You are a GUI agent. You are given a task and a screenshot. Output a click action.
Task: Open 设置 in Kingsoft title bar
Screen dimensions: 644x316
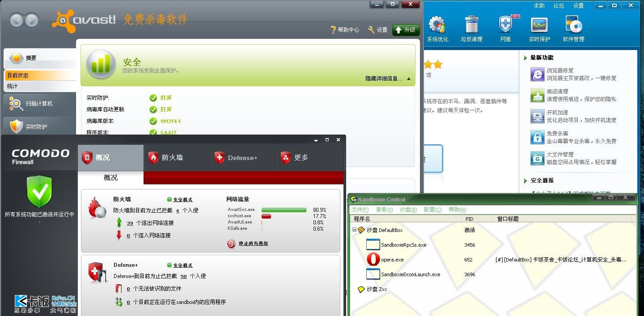point(579,6)
